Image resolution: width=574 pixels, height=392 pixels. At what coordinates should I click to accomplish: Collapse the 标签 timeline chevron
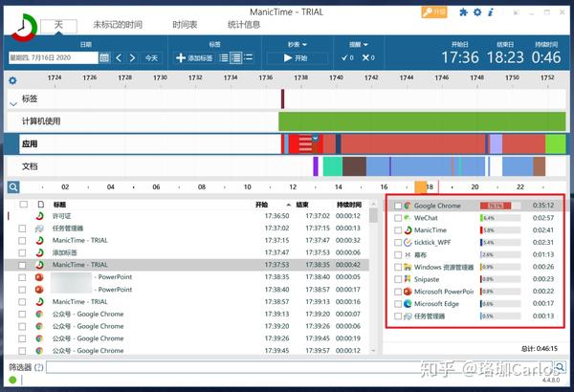click(x=13, y=104)
